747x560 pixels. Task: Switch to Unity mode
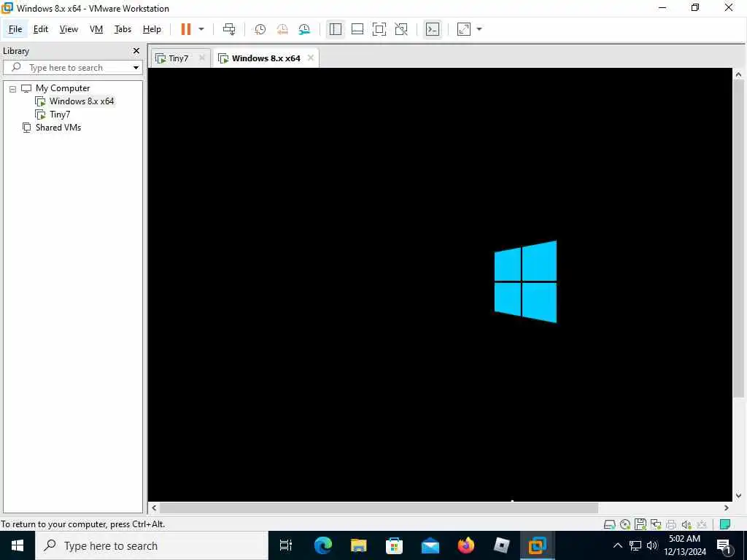pyautogui.click(x=401, y=29)
